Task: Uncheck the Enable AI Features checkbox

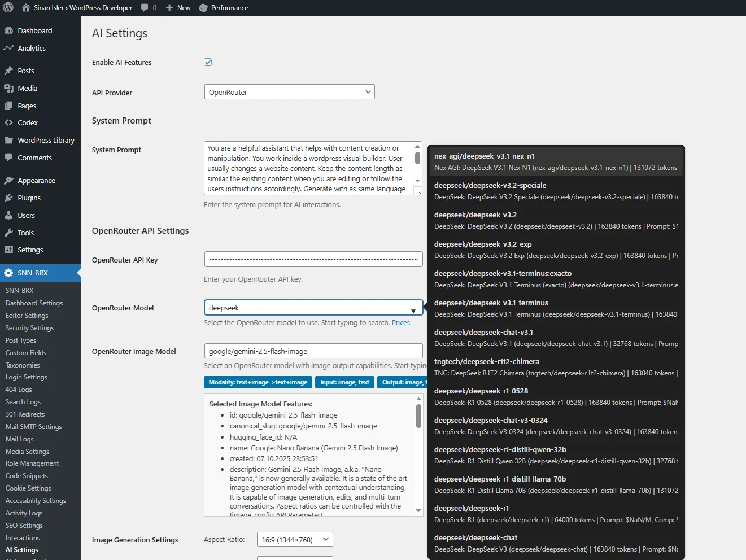Action: pyautogui.click(x=208, y=62)
